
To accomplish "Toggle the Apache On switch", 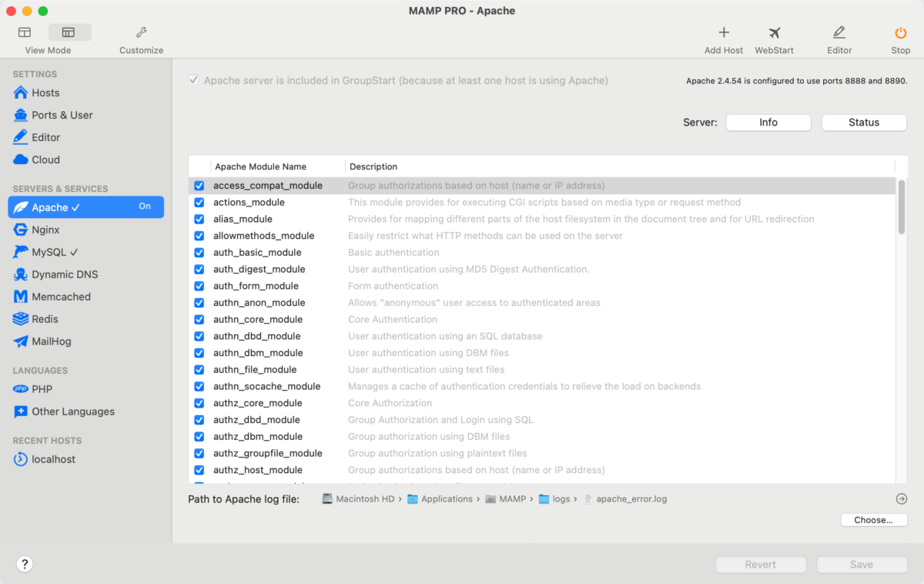I will point(145,206).
